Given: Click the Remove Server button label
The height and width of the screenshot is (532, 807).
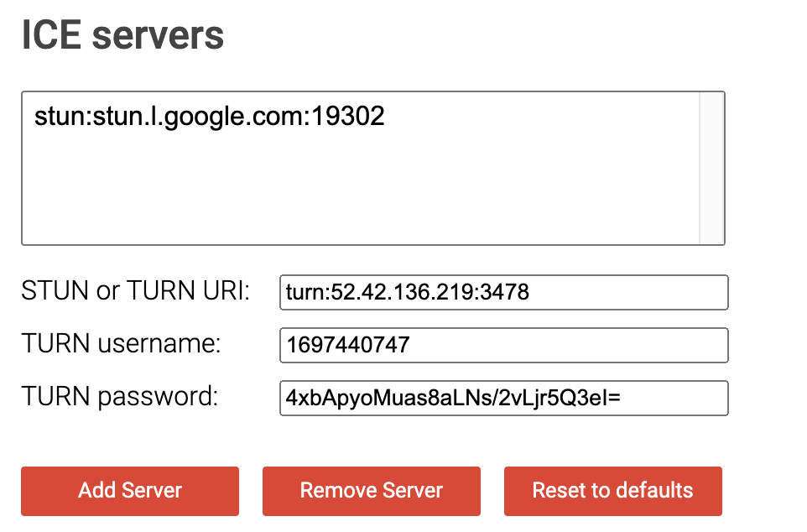Looking at the screenshot, I should click(372, 491).
